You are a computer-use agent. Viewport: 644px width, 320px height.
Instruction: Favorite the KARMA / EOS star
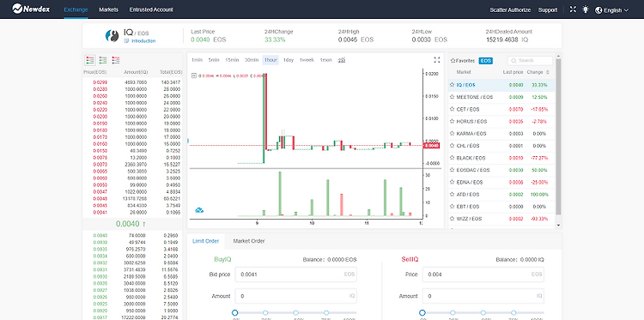453,134
